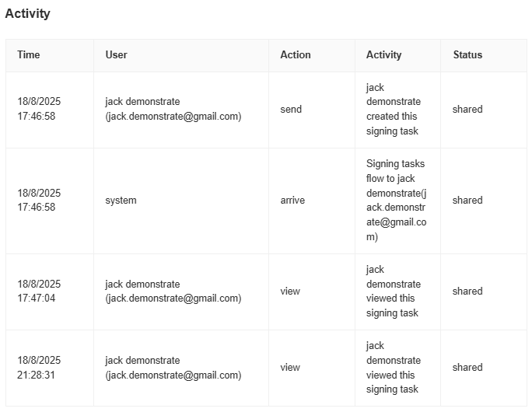
Task: Click the 17:47:04 timestamp cell
Action: (39, 292)
